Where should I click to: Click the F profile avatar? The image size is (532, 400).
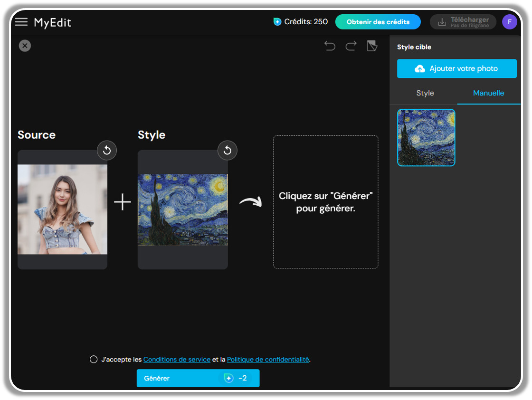[510, 21]
